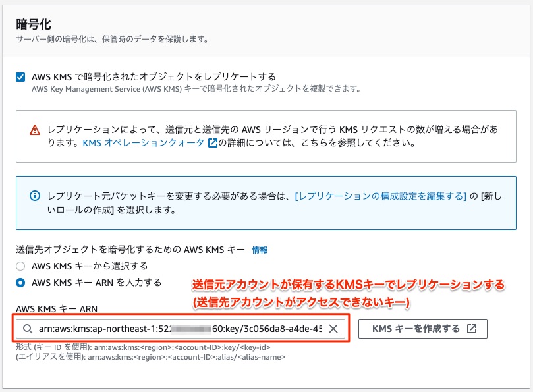The image size is (533, 392).
Task: Open the レプリケーションの構成設定を編集する link
Action: click(380, 196)
